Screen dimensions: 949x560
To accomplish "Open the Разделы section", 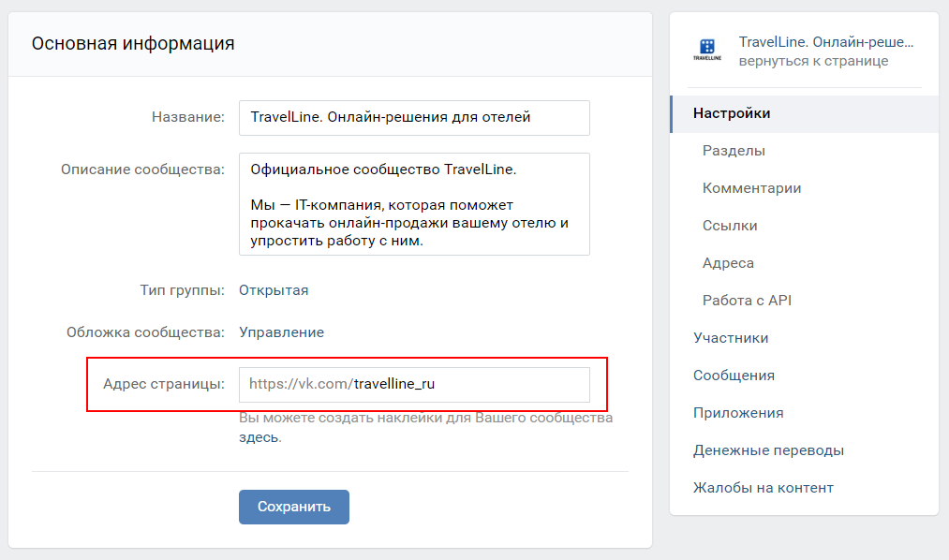I will click(734, 151).
